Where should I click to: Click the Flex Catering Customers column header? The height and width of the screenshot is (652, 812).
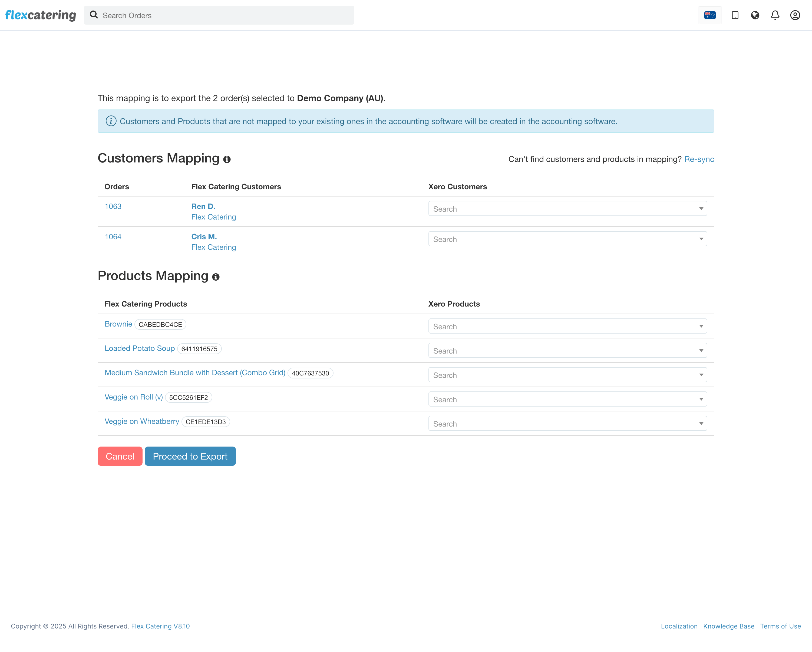coord(236,187)
